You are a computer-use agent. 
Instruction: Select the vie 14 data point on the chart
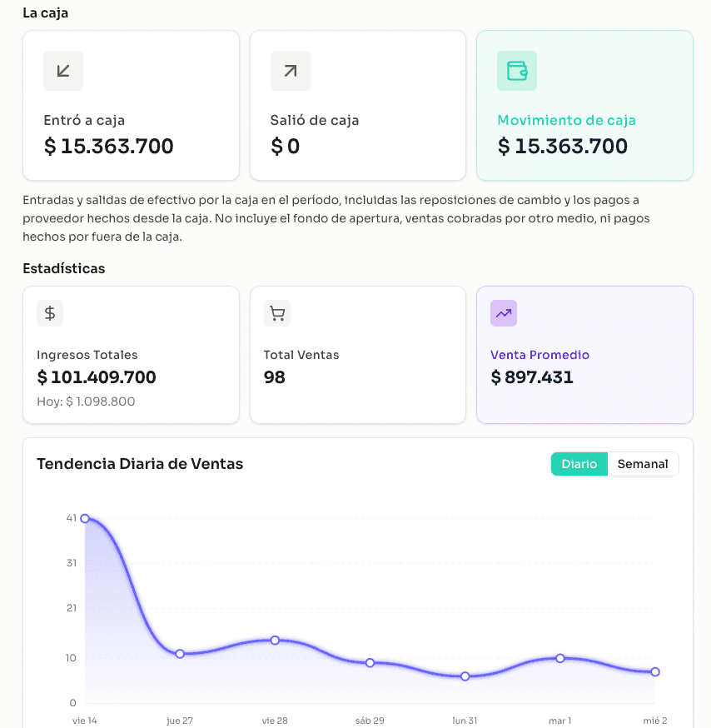[x=85, y=518]
